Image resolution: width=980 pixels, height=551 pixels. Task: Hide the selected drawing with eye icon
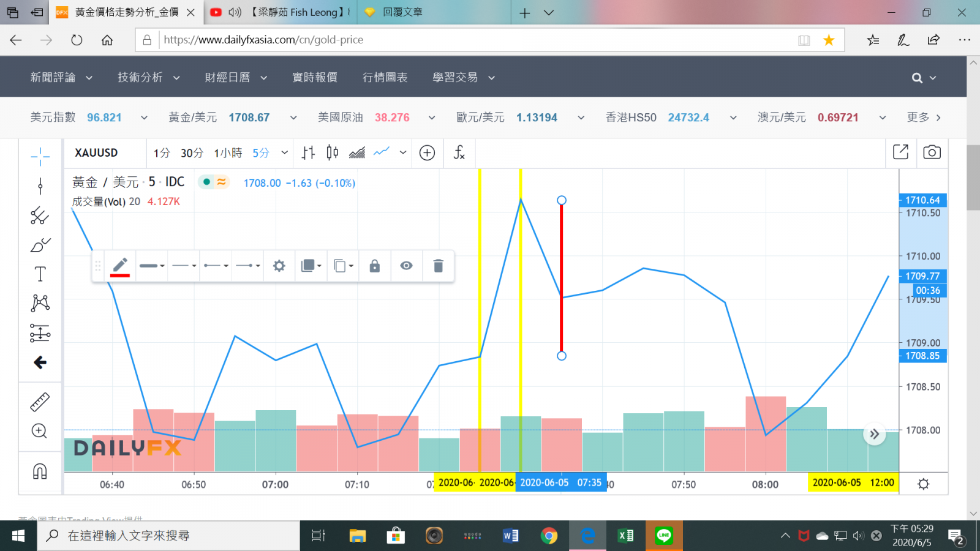point(406,266)
